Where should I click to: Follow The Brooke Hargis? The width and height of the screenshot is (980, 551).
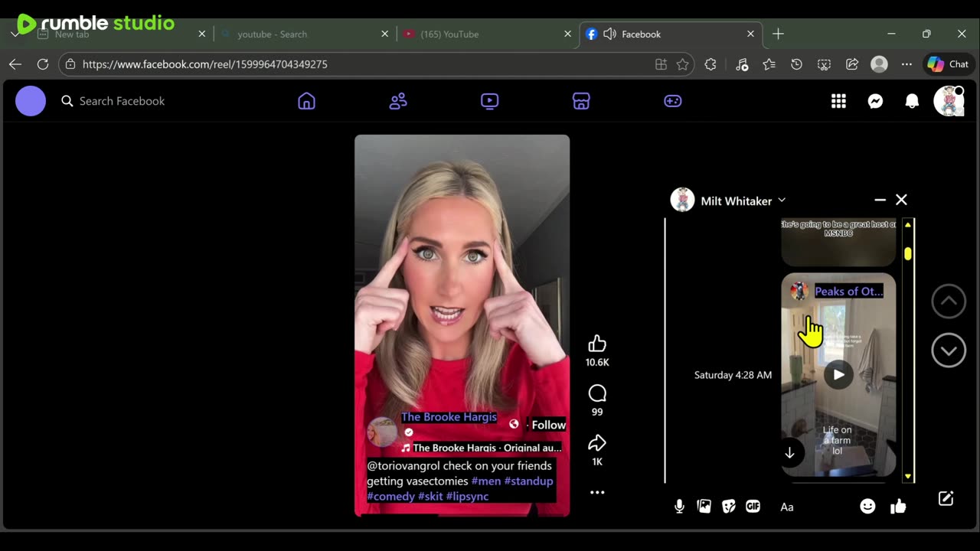[549, 425]
